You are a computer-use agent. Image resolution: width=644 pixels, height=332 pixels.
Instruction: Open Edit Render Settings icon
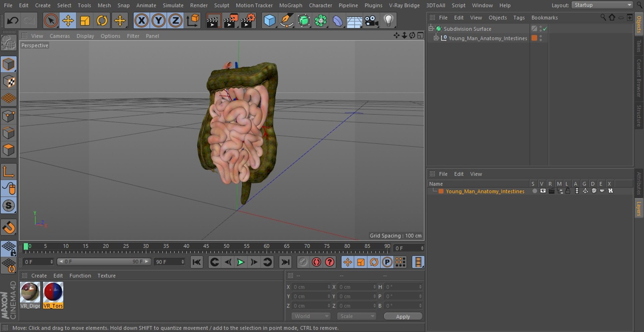pyautogui.click(x=248, y=21)
